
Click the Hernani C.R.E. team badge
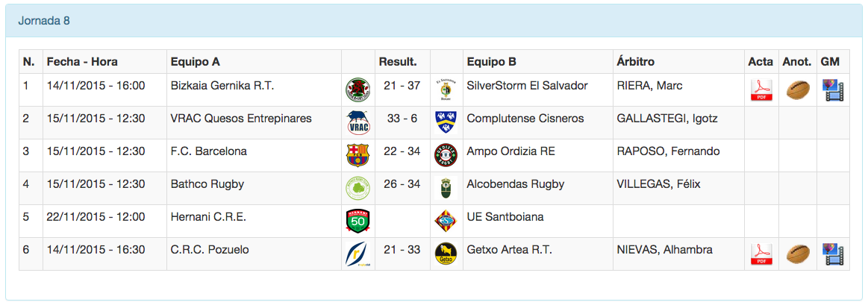[357, 221]
